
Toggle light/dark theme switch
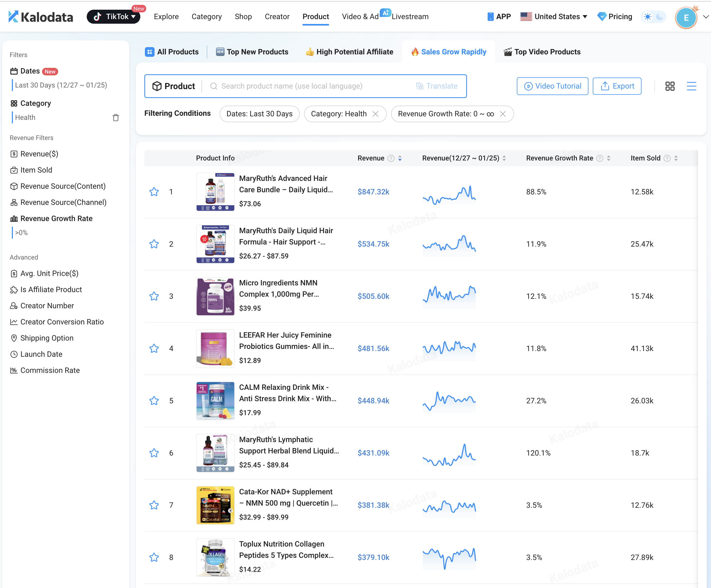pyautogui.click(x=653, y=17)
